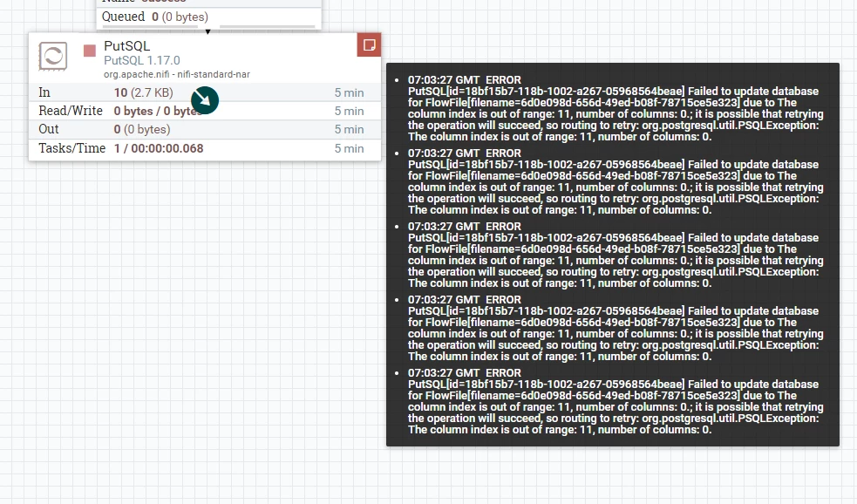Screen dimensions: 857x504
Task: Select the PutSQL processor name
Action: [x=126, y=46]
